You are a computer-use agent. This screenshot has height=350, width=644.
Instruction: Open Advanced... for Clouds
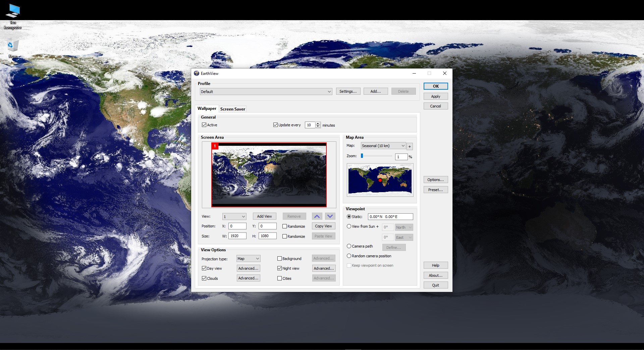click(x=249, y=278)
